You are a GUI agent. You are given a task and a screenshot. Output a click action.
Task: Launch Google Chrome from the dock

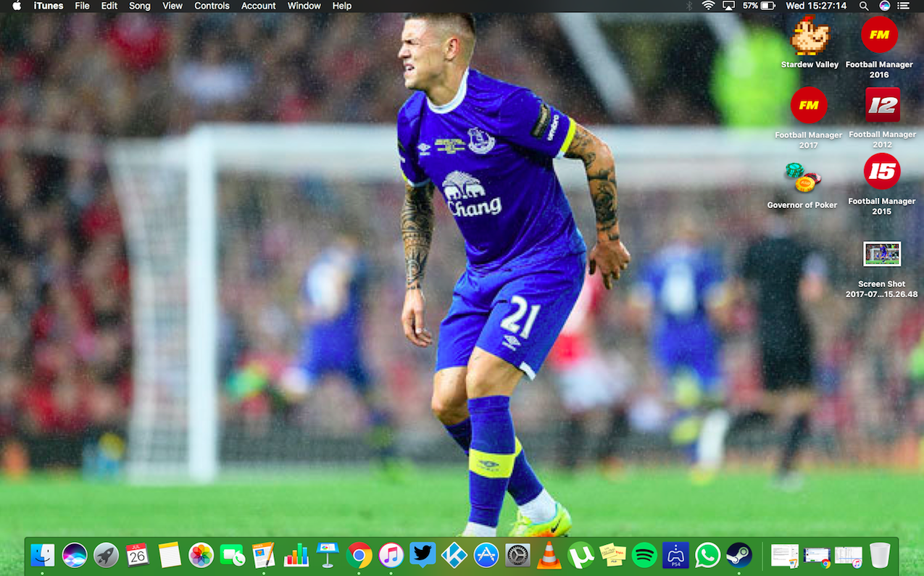[359, 556]
